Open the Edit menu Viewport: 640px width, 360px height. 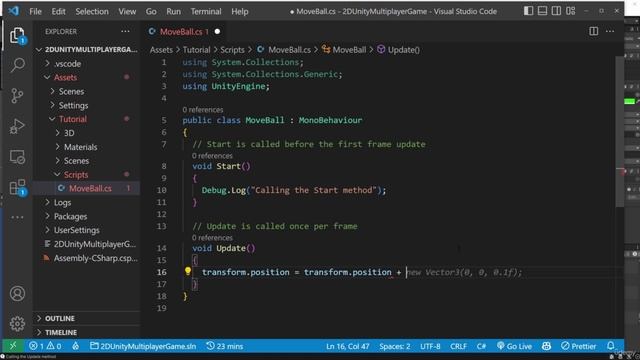tap(58, 11)
